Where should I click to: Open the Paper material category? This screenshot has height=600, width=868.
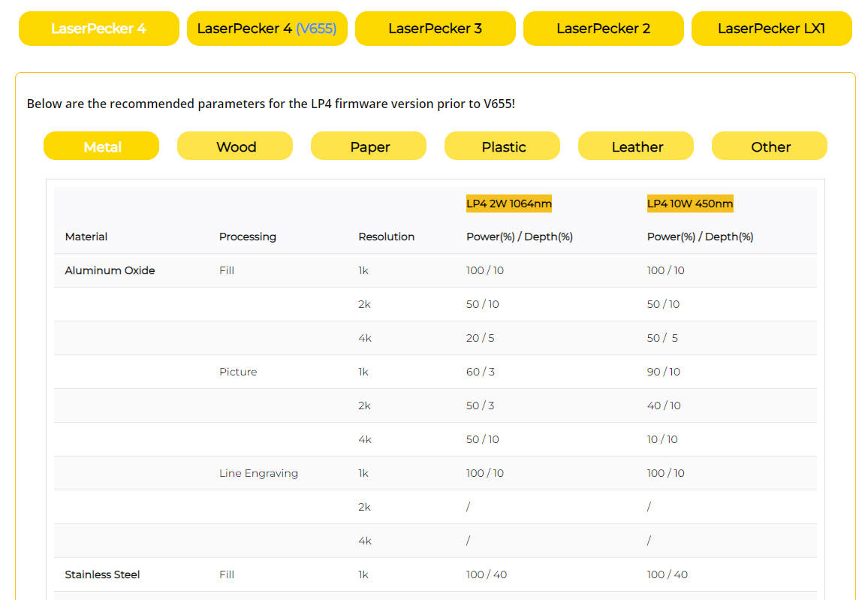(369, 146)
